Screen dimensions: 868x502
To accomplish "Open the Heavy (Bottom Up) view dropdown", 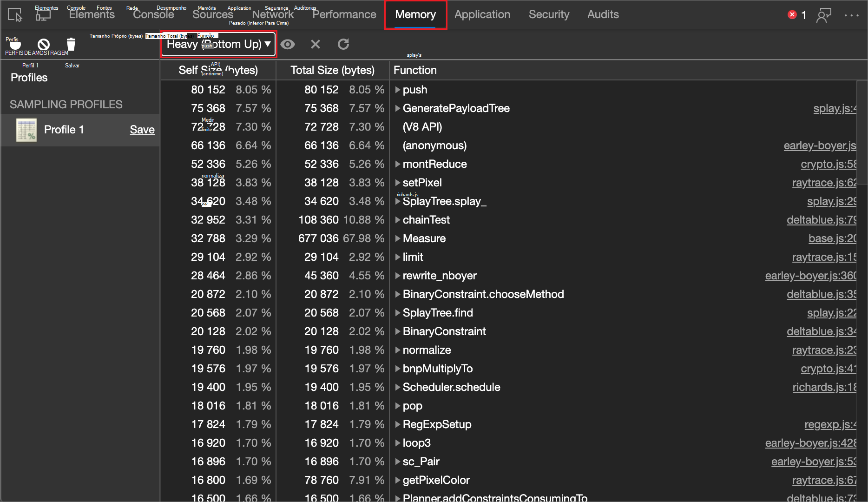I will 218,44.
